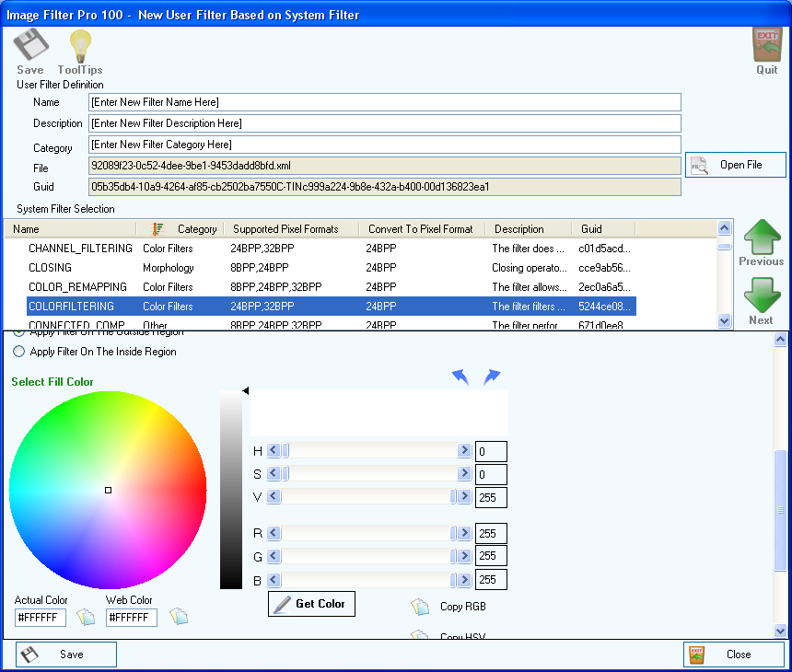
Task: Increase V slider with right arrow
Action: point(465,496)
